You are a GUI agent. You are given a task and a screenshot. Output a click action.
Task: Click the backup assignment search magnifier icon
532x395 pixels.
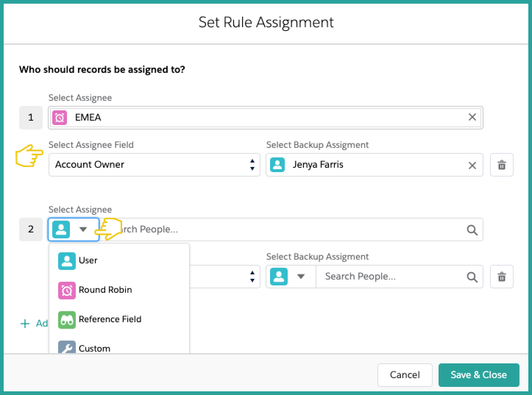coord(472,277)
